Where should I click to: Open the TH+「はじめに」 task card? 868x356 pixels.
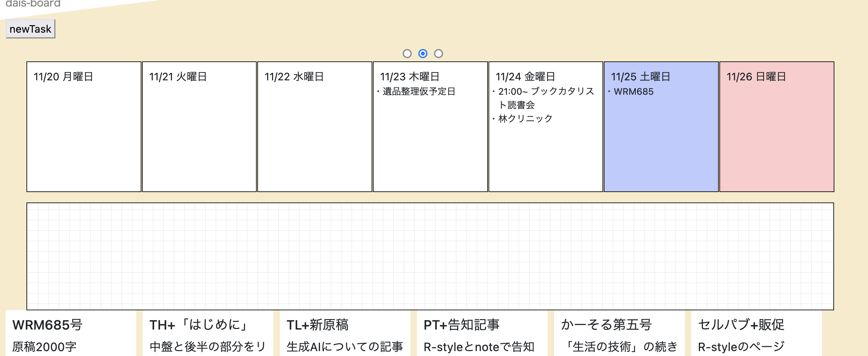(x=208, y=334)
